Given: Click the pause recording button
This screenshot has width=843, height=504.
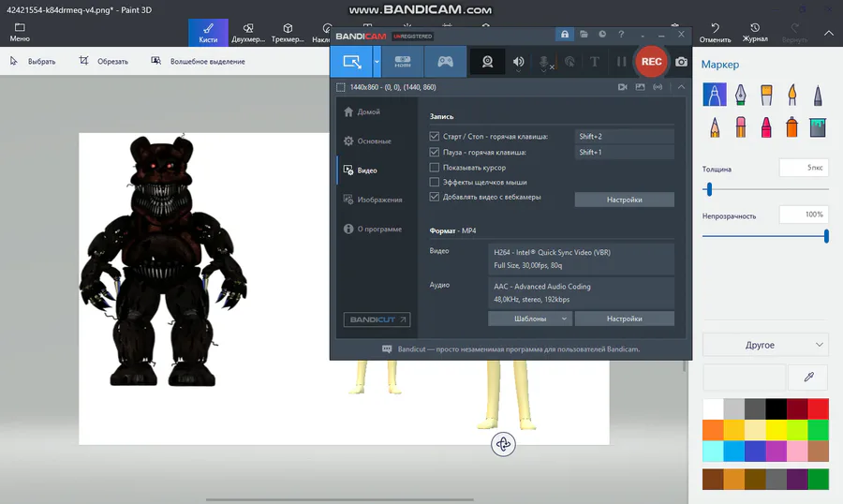Looking at the screenshot, I should [x=622, y=62].
